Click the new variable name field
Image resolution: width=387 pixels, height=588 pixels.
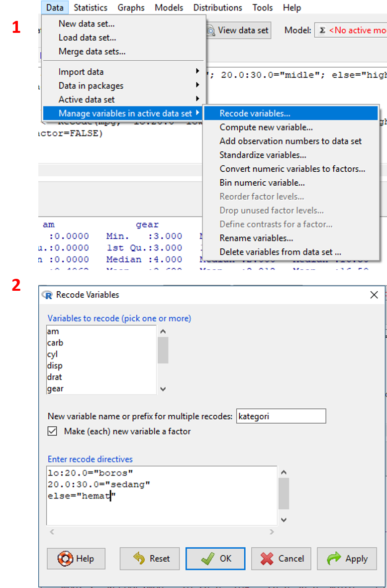[281, 416]
